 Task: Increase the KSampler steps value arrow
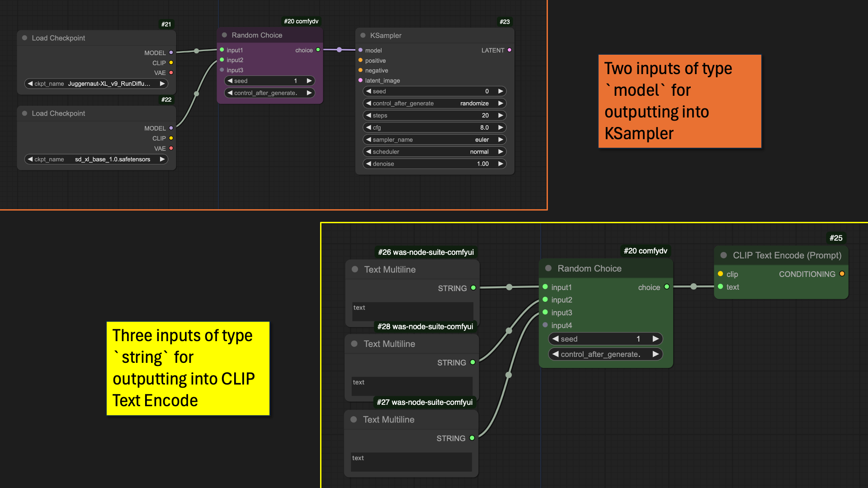click(500, 115)
